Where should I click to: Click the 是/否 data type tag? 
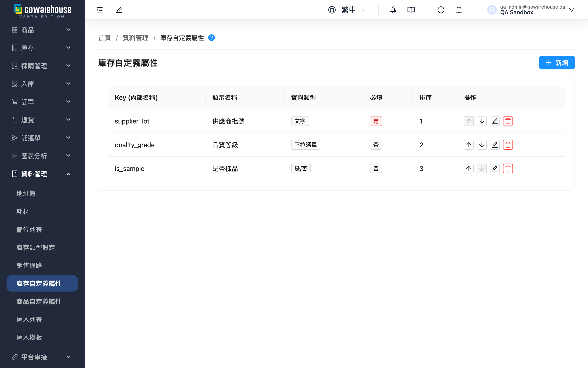pos(301,168)
